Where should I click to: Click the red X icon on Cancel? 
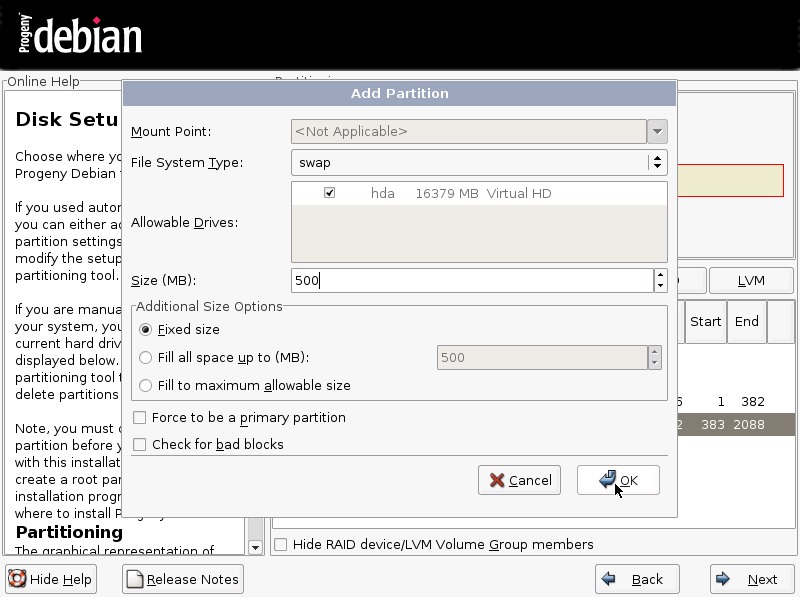(x=496, y=480)
